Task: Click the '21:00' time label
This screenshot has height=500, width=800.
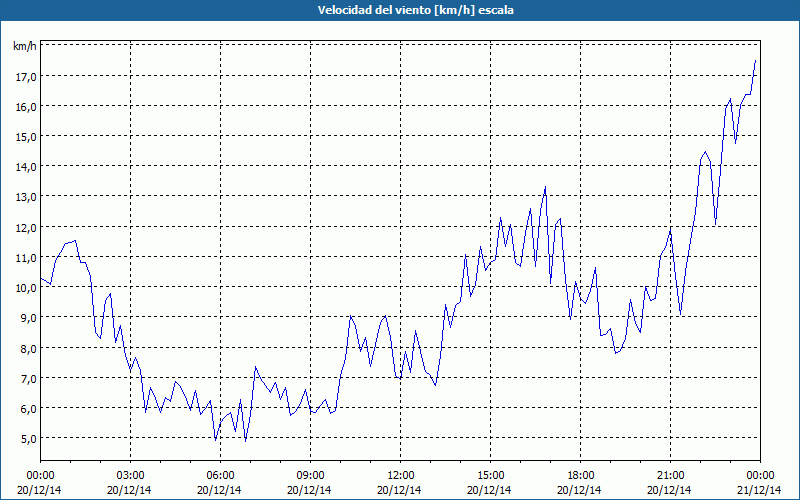Action: point(670,476)
